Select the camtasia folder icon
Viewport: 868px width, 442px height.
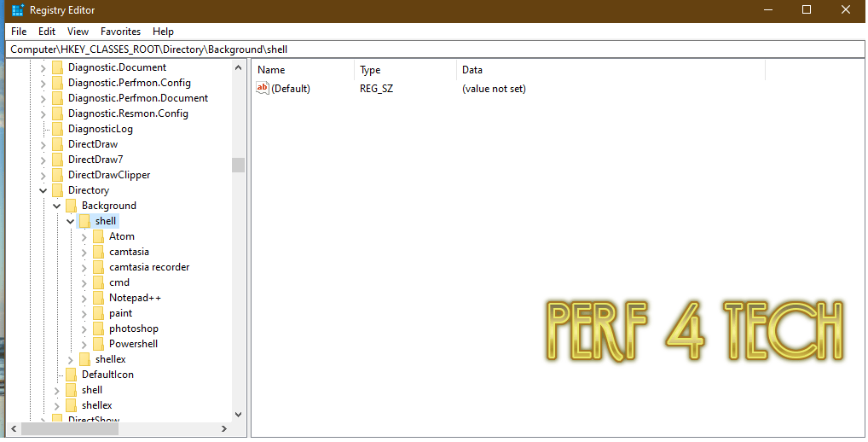(99, 252)
